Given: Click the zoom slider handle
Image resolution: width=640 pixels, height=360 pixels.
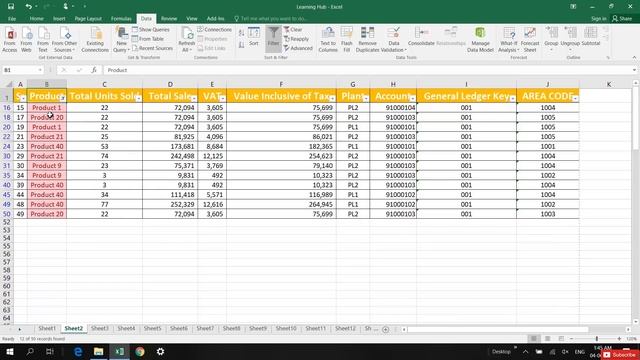Looking at the screenshot, I should [x=596, y=339].
